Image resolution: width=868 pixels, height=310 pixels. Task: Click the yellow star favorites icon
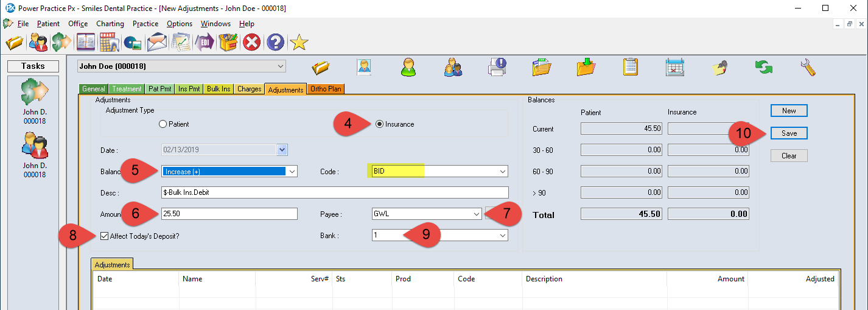pyautogui.click(x=298, y=42)
